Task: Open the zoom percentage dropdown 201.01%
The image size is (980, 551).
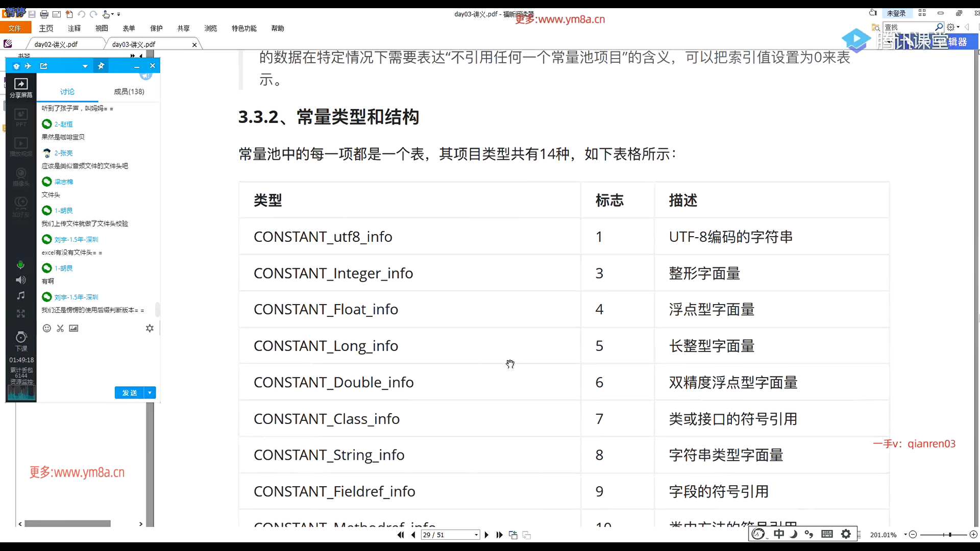Action: 905,535
